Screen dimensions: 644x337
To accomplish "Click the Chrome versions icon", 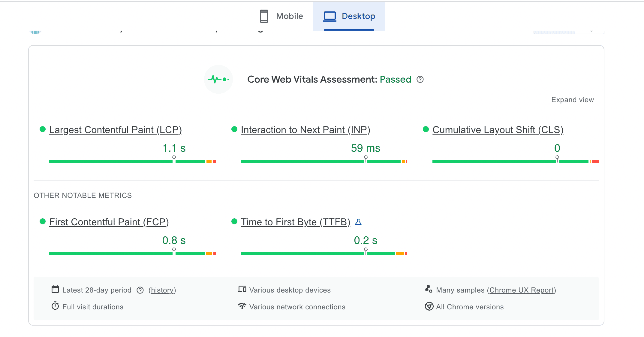I will click(429, 306).
